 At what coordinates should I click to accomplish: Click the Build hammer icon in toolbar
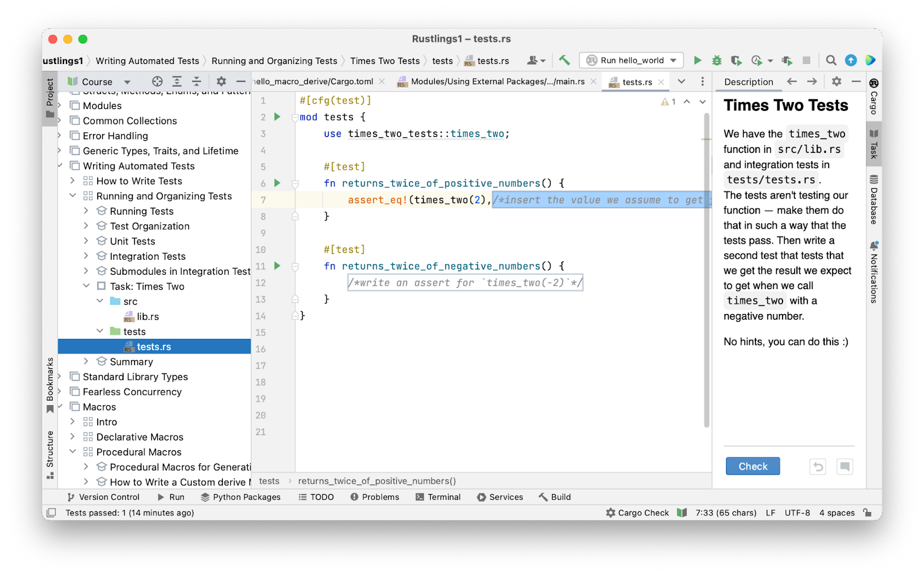[564, 60]
